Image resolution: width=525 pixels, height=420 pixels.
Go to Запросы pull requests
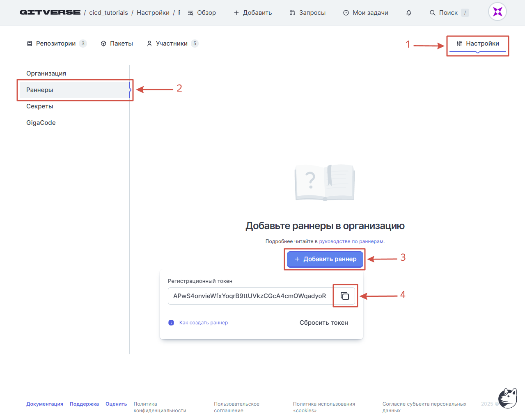click(307, 13)
